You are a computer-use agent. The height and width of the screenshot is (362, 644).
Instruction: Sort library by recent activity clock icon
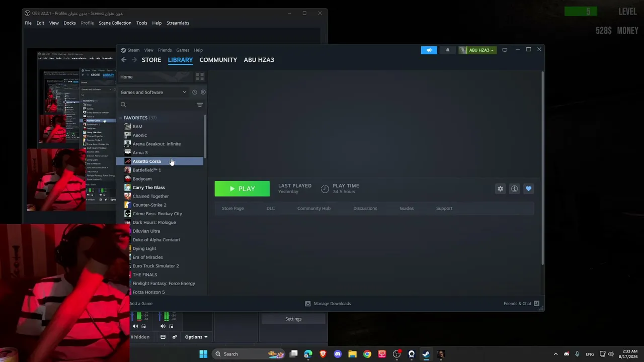pyautogui.click(x=195, y=92)
